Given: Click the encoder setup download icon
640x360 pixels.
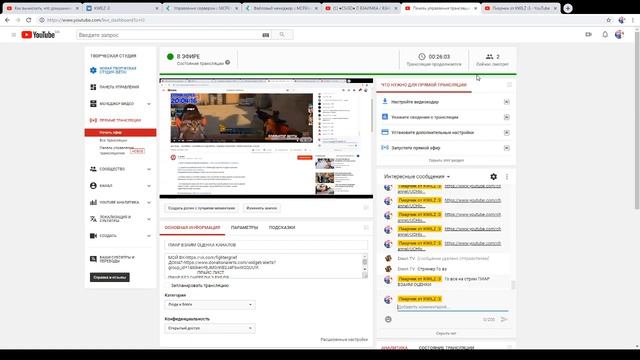Looking at the screenshot, I should point(384,101).
